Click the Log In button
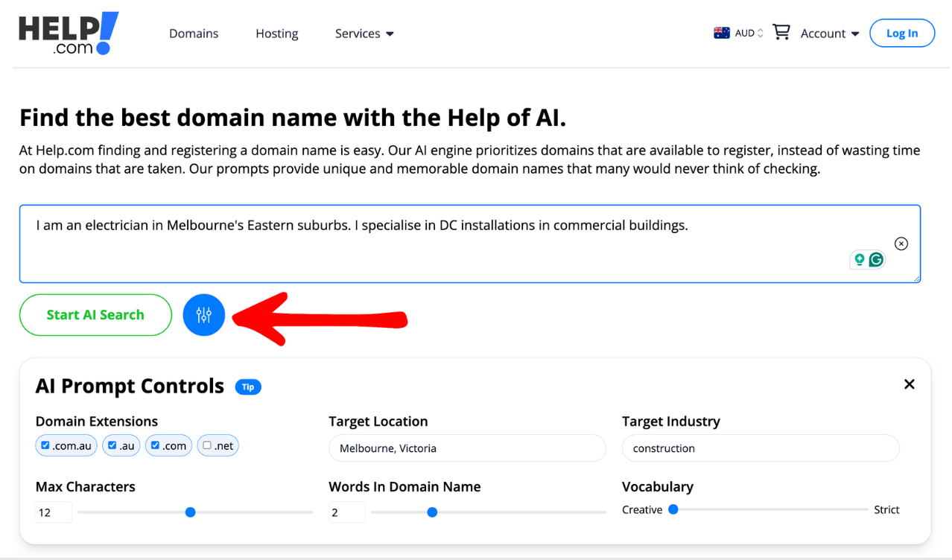The width and height of the screenshot is (952, 560). [901, 34]
